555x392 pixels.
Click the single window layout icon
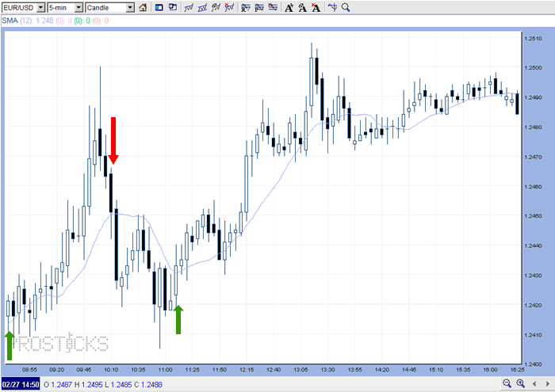coord(159,8)
